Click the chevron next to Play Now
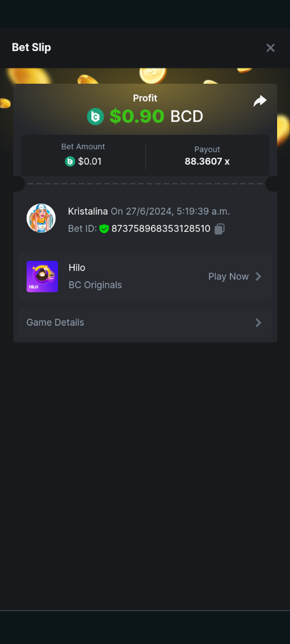The height and width of the screenshot is (644, 290). click(258, 276)
